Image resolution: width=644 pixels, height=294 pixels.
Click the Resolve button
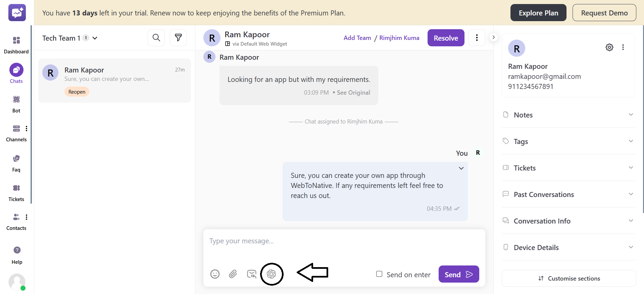point(446,38)
